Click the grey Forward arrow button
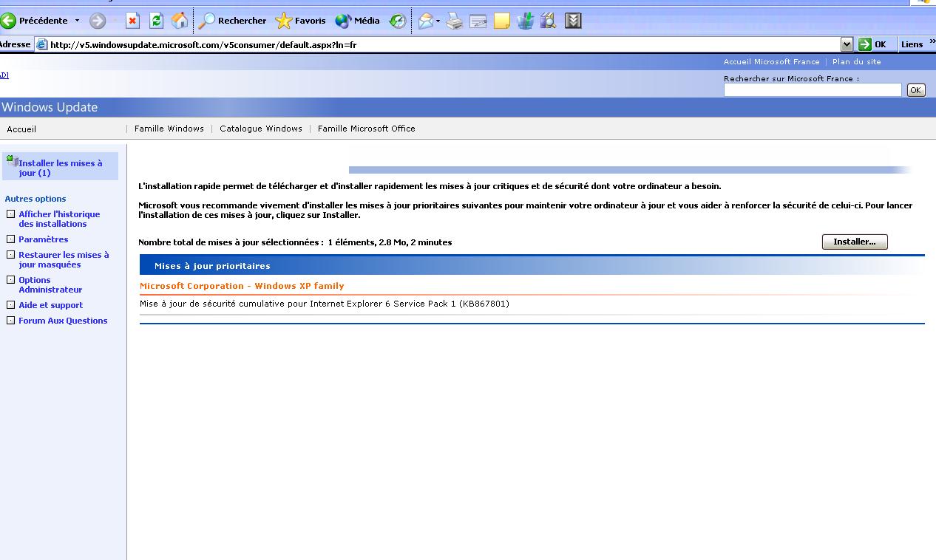This screenshot has width=936, height=560. pos(98,21)
